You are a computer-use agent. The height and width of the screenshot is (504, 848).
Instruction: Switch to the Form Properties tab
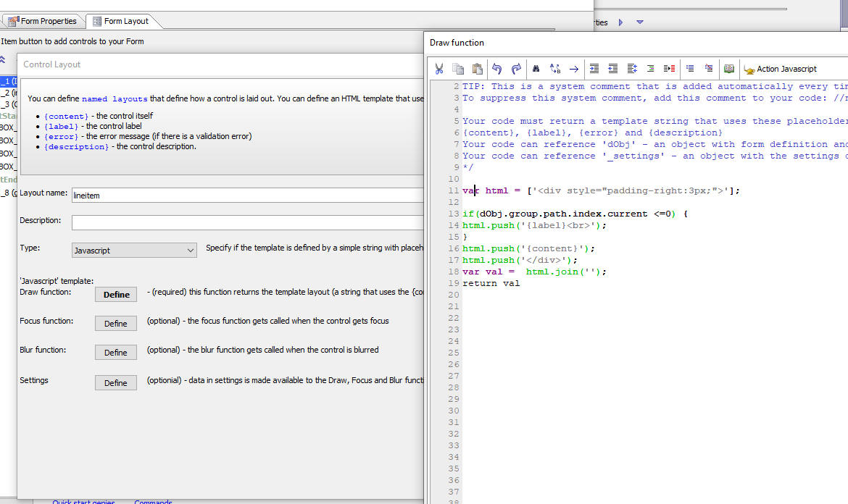tap(43, 21)
